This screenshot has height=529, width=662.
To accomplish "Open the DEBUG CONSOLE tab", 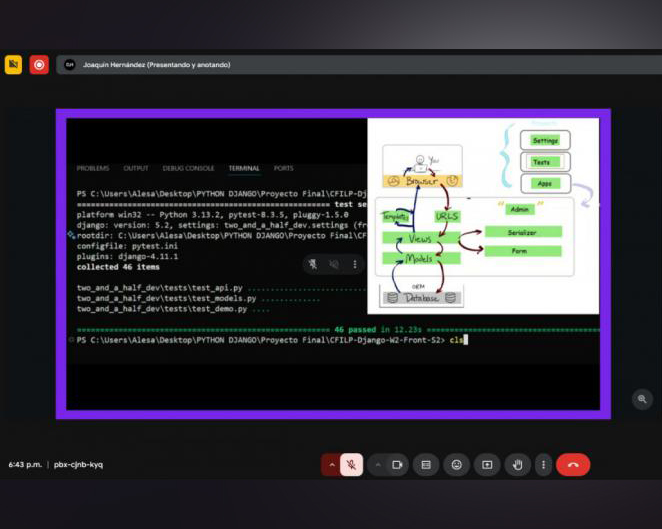I will pos(188,168).
